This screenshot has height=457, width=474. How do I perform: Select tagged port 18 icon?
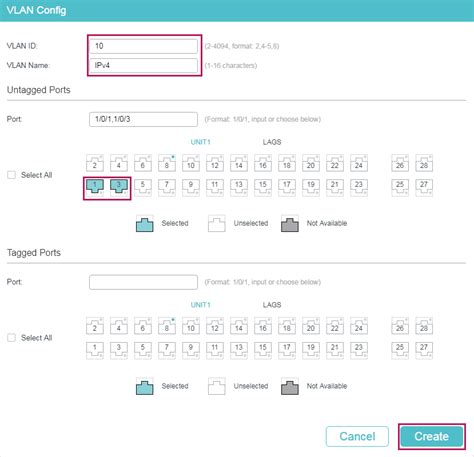coord(287,326)
